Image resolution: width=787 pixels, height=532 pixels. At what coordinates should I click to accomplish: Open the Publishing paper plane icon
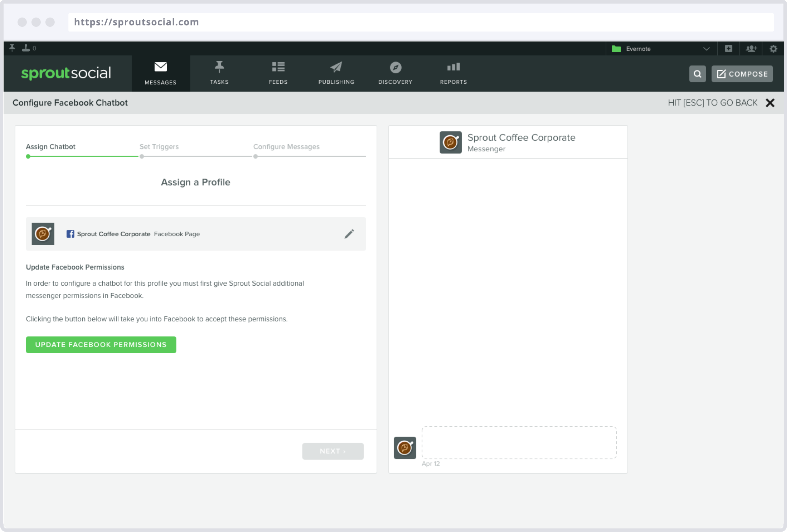pyautogui.click(x=336, y=67)
